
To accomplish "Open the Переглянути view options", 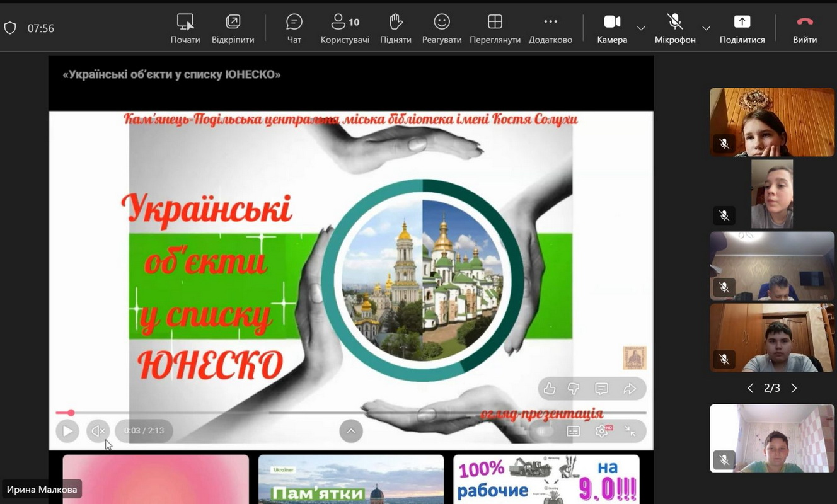I will pos(495,29).
